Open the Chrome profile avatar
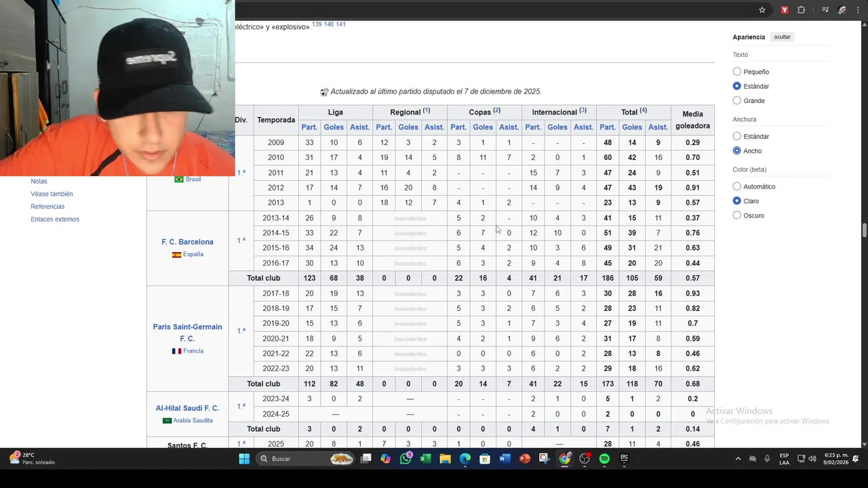This screenshot has width=868, height=488. (x=842, y=10)
